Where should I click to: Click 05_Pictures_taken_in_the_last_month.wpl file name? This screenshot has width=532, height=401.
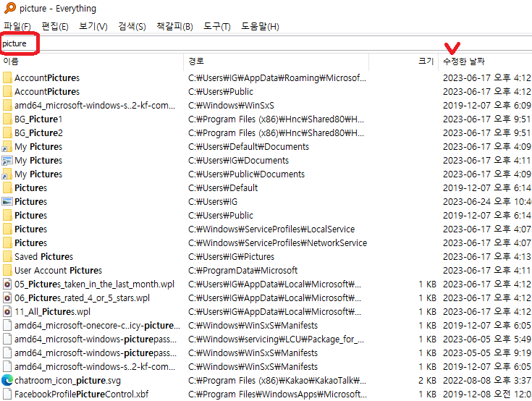94,284
